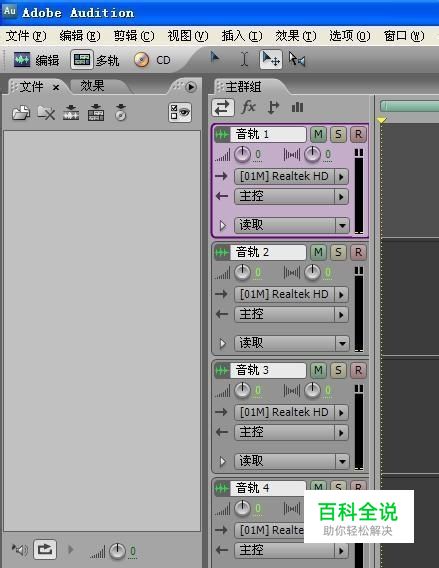Close 文件 panel tab with x

tap(56, 87)
